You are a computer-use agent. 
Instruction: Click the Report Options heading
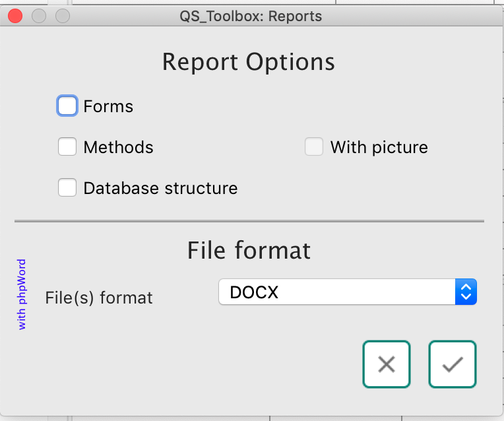point(249,62)
